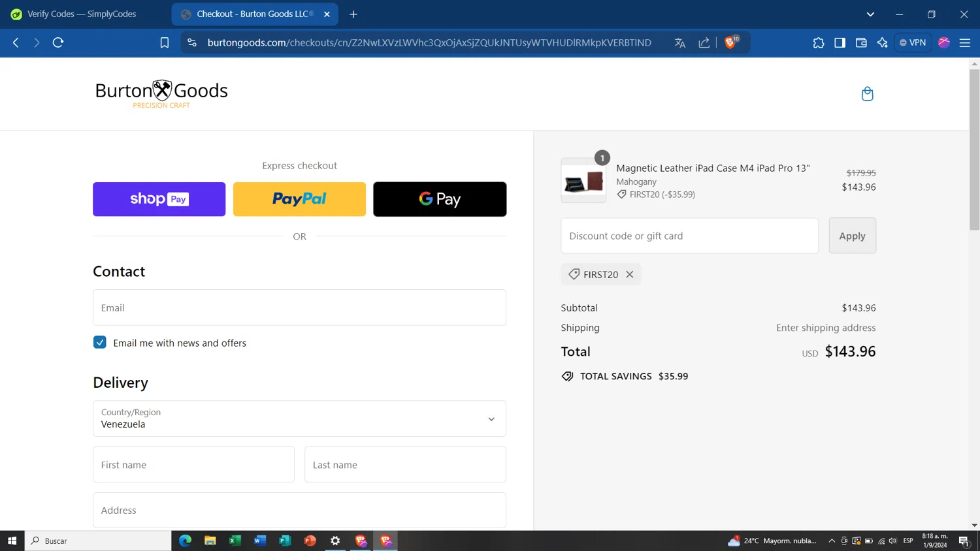The image size is (980, 551).
Task: Open the weather widget on taskbar
Action: click(772, 541)
